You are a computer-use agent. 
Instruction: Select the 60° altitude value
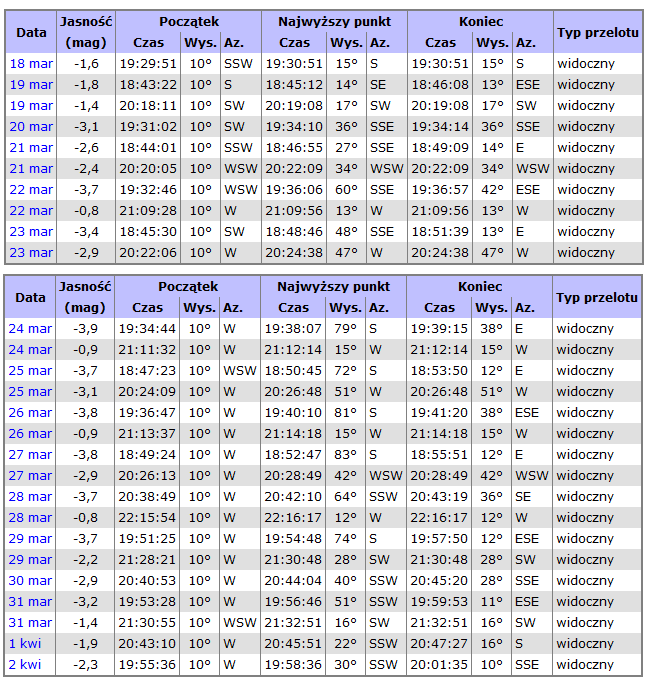pyautogui.click(x=346, y=190)
